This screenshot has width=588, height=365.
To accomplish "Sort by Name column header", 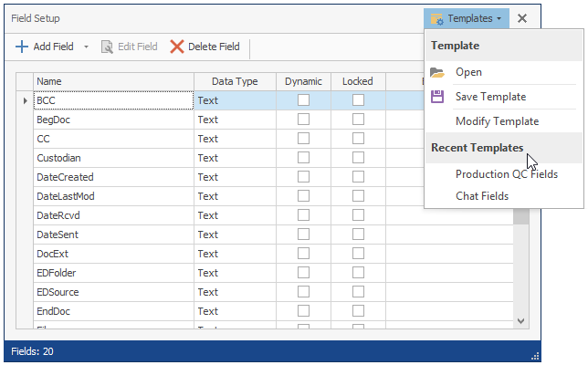I will click(x=113, y=81).
